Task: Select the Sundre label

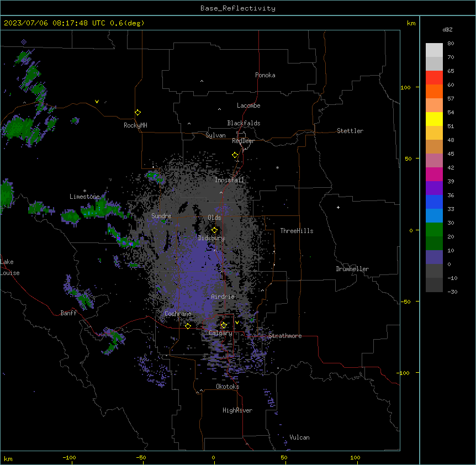Action: [x=161, y=216]
